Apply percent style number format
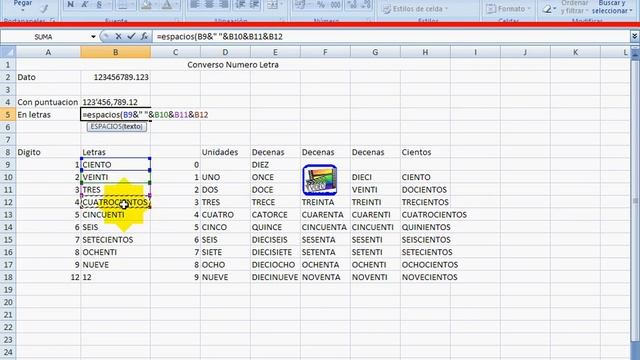Image resolution: width=640 pixels, height=360 pixels. click(x=321, y=4)
